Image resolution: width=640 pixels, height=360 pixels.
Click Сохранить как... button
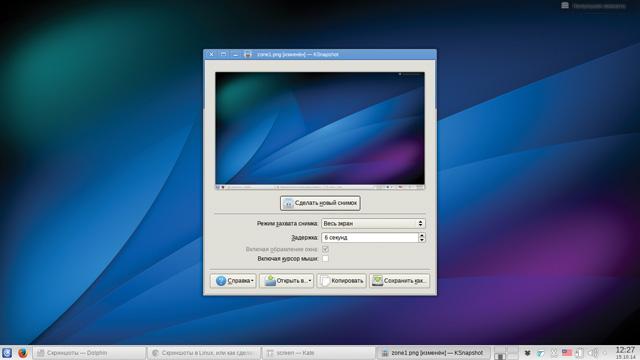[400, 281]
